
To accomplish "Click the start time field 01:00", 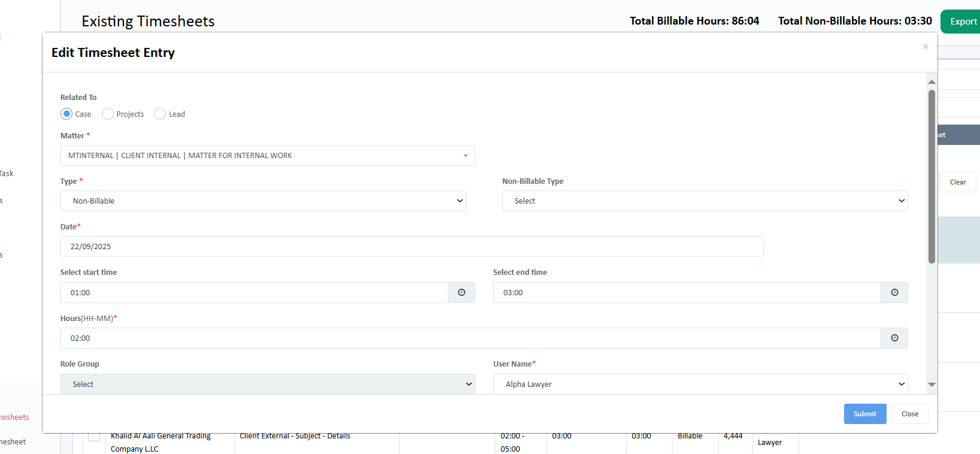I will tap(254, 292).
